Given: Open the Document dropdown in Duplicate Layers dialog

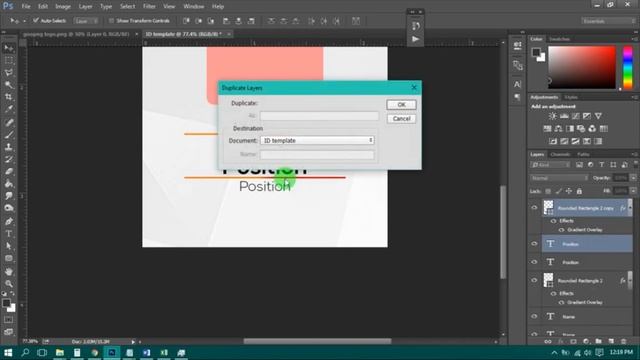Looking at the screenshot, I should coord(317,140).
